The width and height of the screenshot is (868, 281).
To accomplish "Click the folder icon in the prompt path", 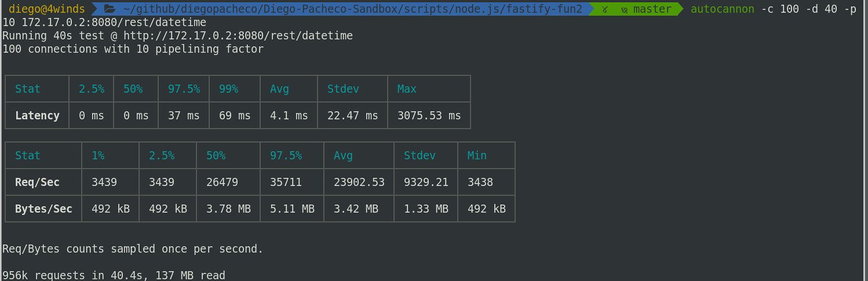I will coord(110,9).
